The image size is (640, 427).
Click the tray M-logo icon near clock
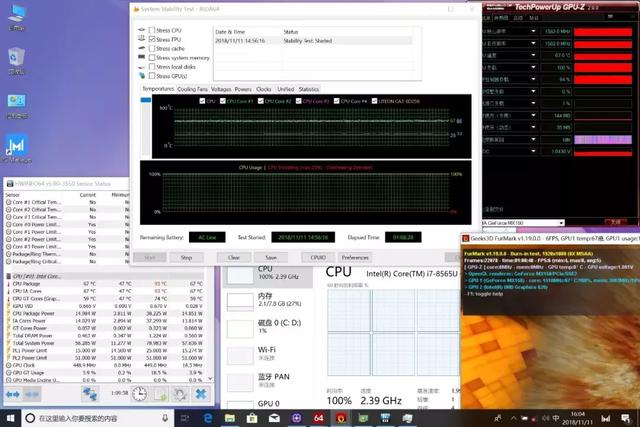[606, 418]
